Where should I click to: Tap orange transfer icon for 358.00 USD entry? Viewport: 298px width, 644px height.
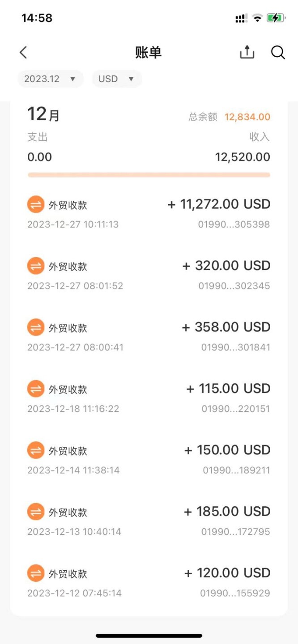(x=35, y=328)
